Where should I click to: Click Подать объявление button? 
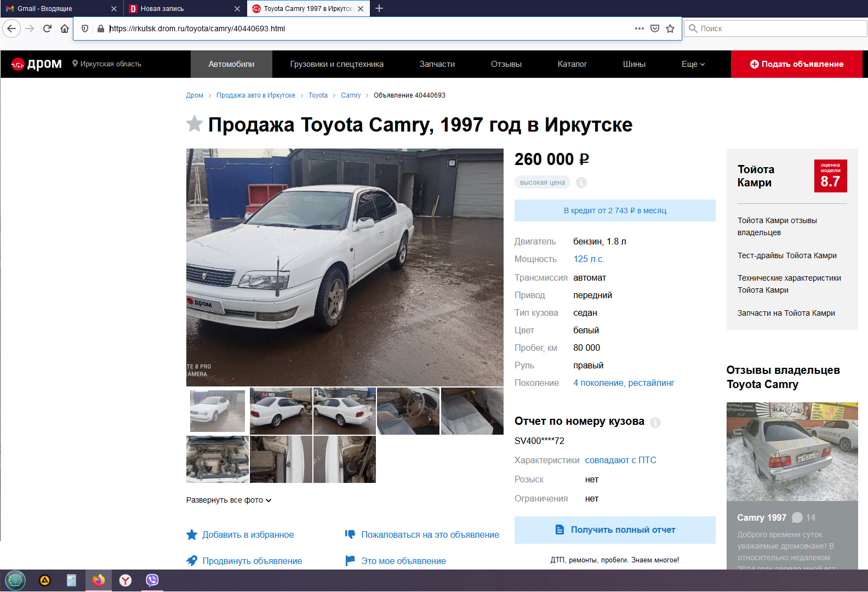(797, 64)
